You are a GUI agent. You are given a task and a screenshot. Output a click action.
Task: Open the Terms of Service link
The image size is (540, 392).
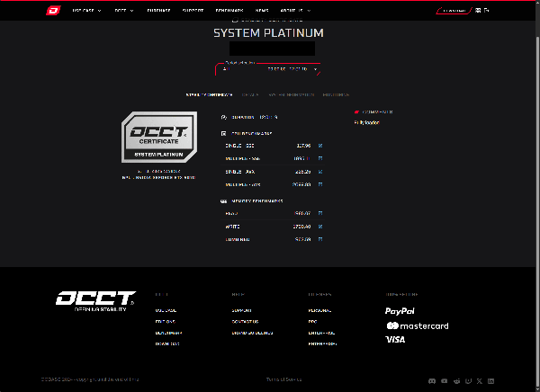tap(283, 379)
